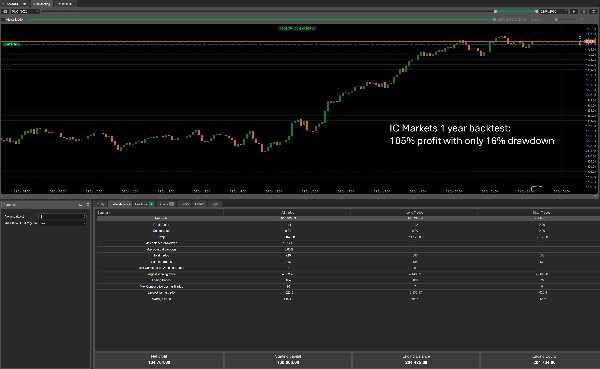600x369 pixels.
Task: Click the stop button beside play
Action: 584,11
